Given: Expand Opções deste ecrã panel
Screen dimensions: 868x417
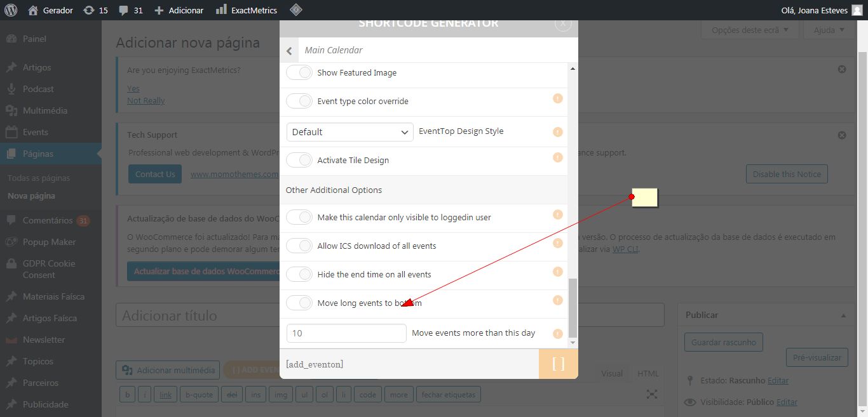Looking at the screenshot, I should pos(750,30).
